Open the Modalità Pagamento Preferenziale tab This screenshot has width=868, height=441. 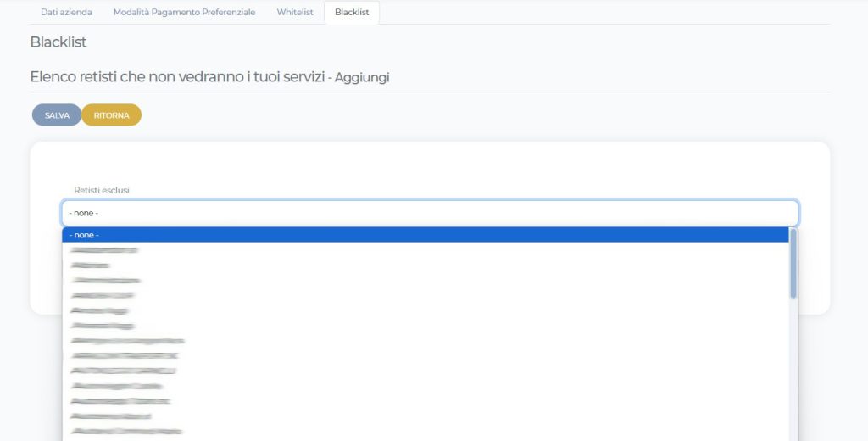coord(184,13)
